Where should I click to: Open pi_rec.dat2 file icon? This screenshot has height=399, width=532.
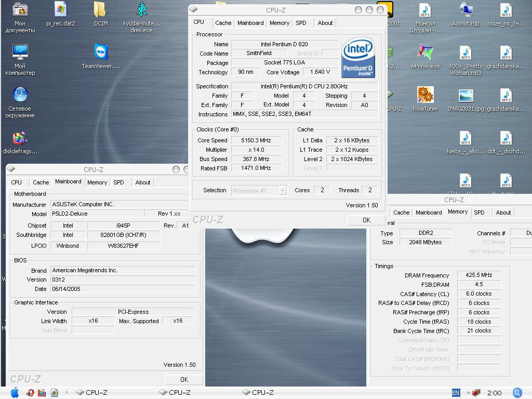[61, 14]
